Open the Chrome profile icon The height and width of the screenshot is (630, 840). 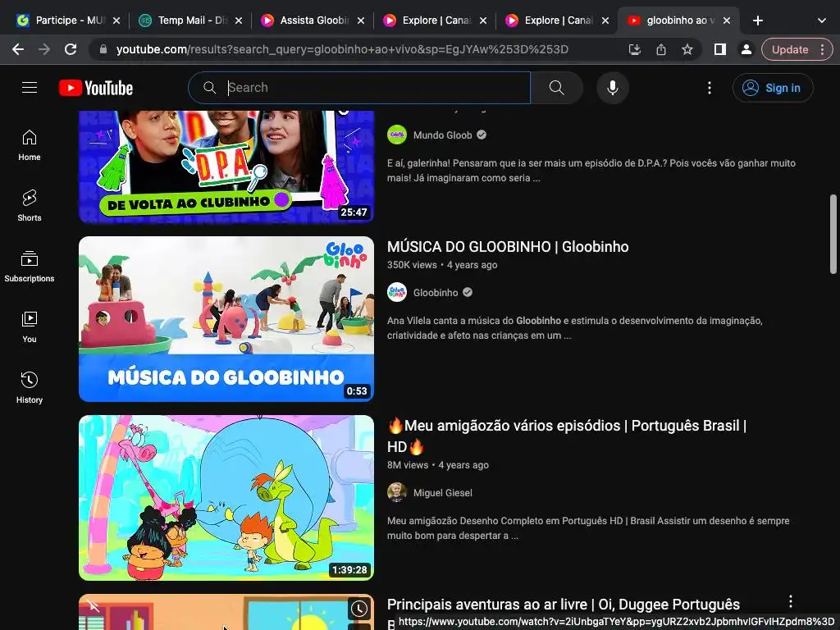click(x=746, y=49)
